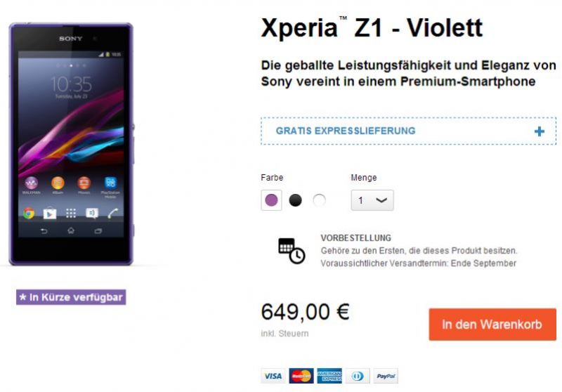Click the Xperia Z1 phone product image

coord(72,144)
